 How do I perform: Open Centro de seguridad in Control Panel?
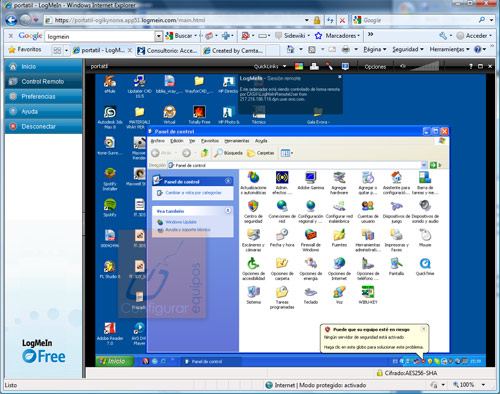pyautogui.click(x=253, y=211)
